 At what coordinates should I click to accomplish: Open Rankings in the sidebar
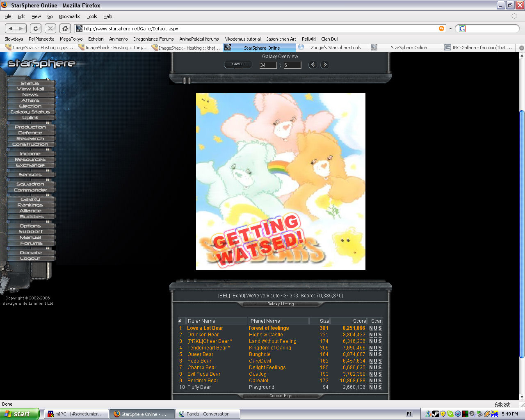point(30,205)
